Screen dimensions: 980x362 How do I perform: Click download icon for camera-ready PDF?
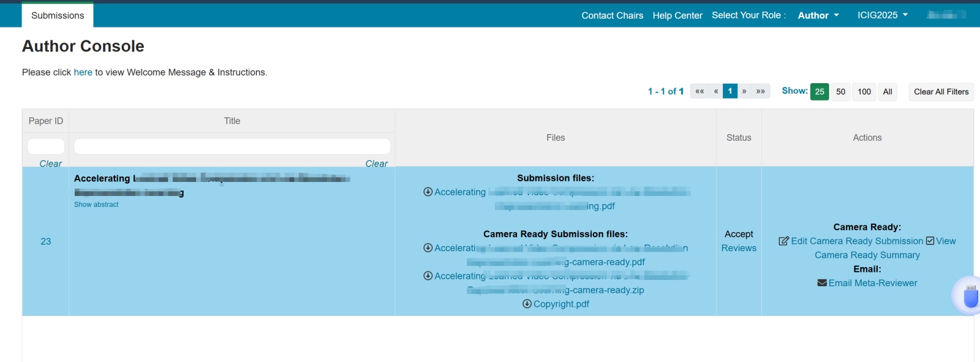[428, 248]
